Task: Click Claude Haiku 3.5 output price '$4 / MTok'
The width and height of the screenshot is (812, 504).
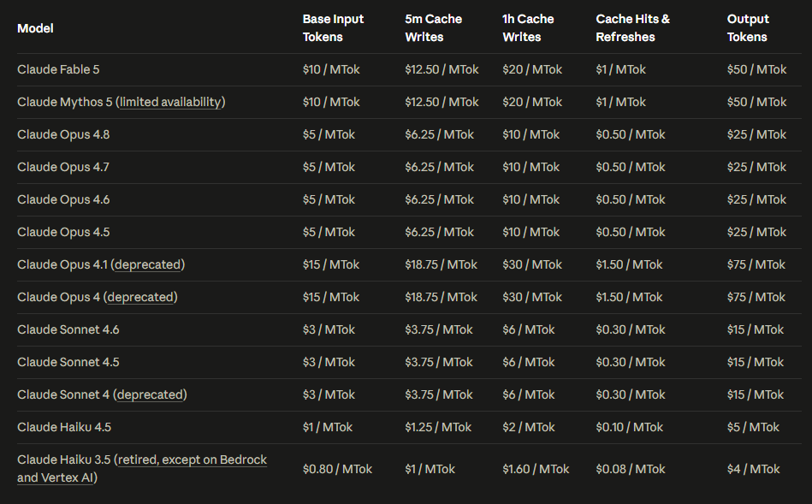Action: coord(753,469)
